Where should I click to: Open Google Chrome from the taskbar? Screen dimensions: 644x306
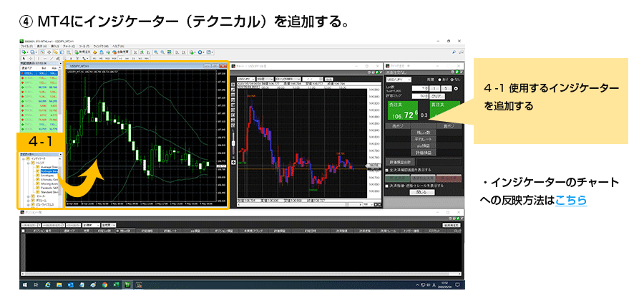[104, 285]
